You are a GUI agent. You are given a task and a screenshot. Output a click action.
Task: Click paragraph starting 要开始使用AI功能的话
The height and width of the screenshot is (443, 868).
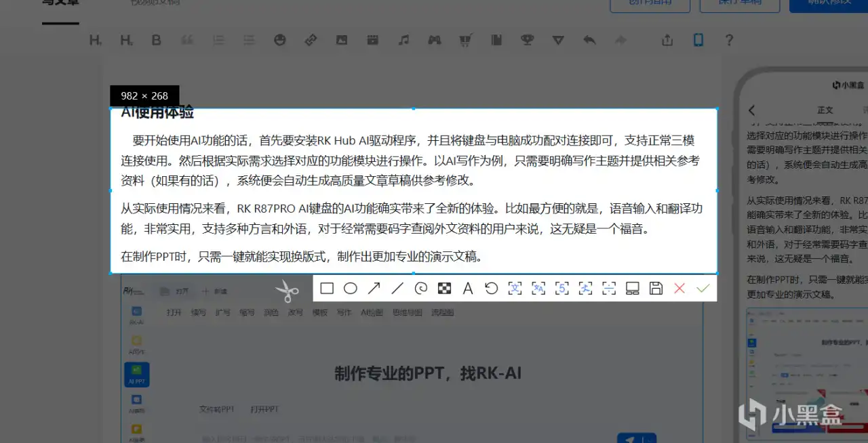point(410,161)
